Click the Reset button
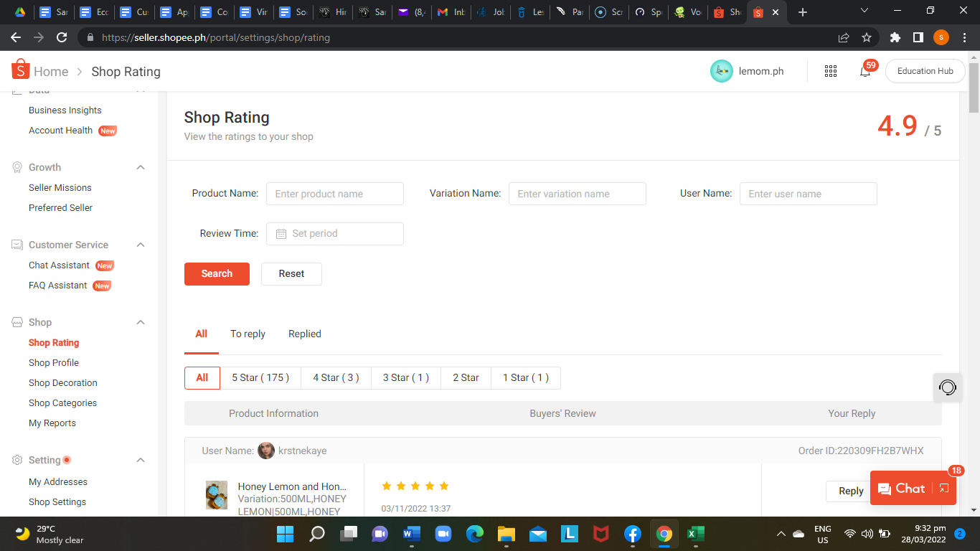This screenshot has width=980, height=551. pos(291,274)
